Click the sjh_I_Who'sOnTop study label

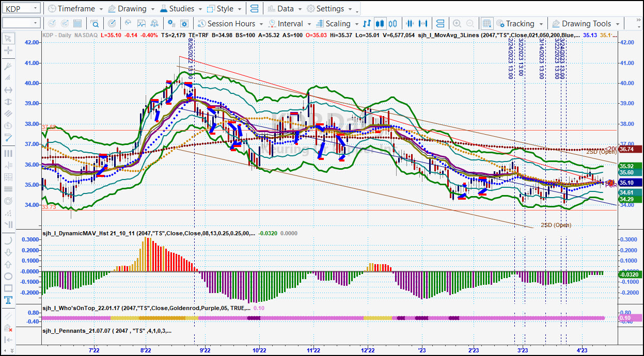pyautogui.click(x=147, y=308)
